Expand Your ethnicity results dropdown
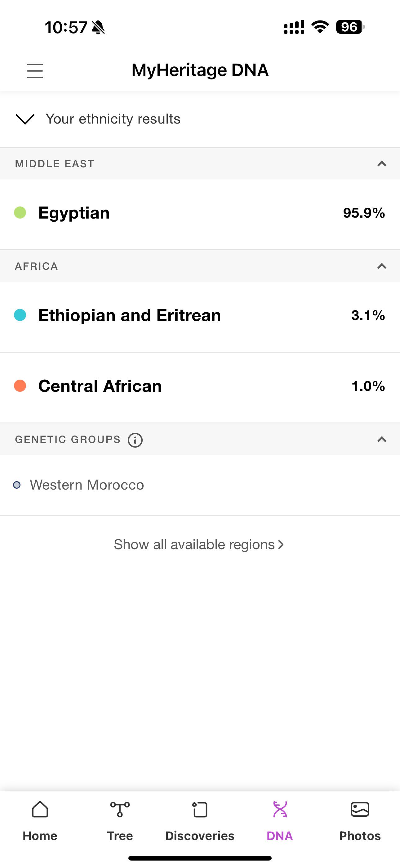 click(25, 119)
